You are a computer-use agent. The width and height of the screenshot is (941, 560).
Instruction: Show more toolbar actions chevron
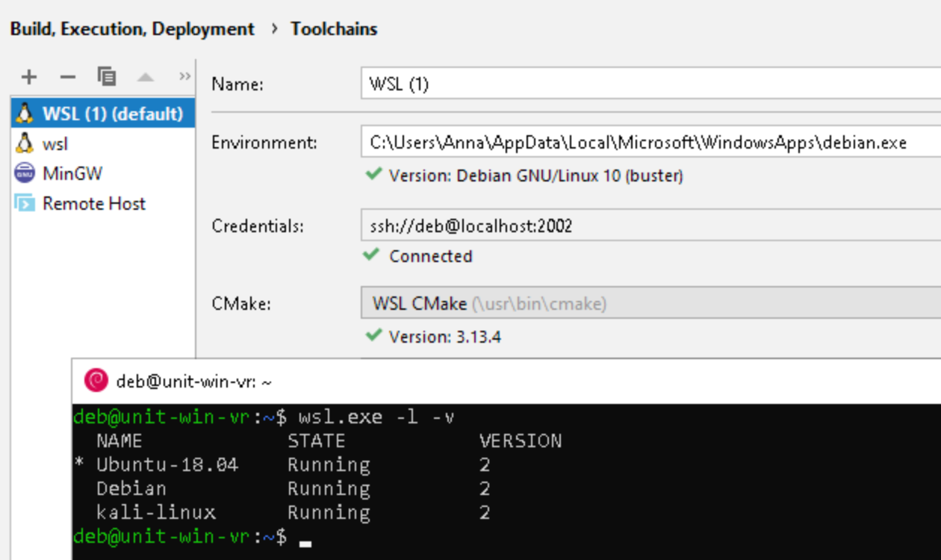(184, 76)
